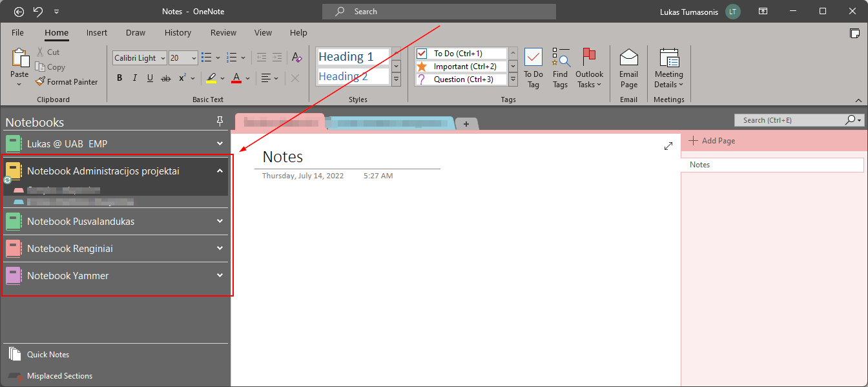This screenshot has width=868, height=387.
Task: Switch to the Review tab
Action: pyautogui.click(x=223, y=32)
